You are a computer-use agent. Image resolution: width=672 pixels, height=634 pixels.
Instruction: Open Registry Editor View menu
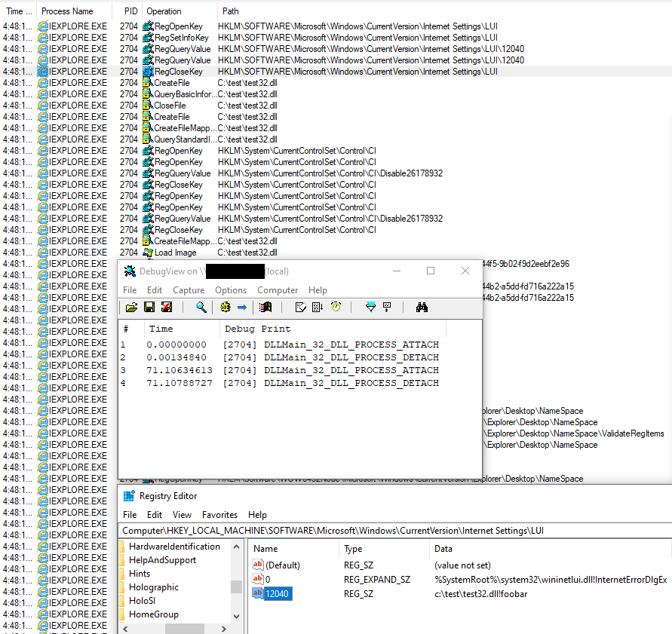(182, 514)
